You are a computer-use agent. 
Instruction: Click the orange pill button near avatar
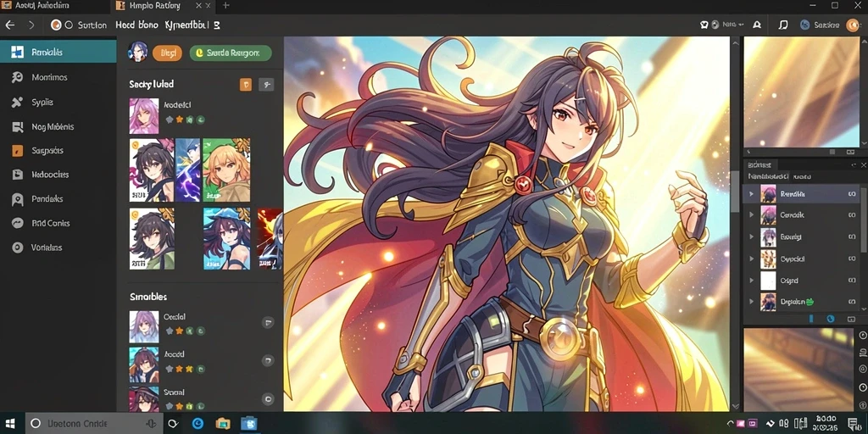tap(167, 53)
